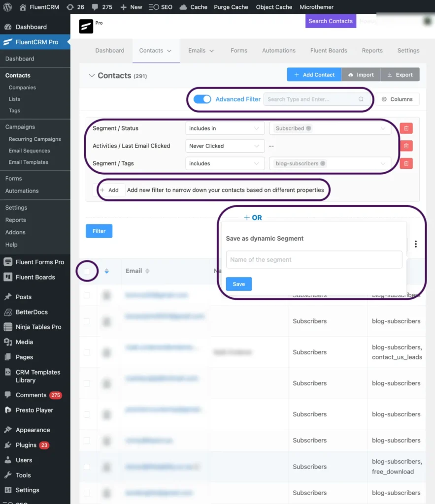Screen dimensions: 435x504
Task: Click the Search Contacts button
Action: 331,21
